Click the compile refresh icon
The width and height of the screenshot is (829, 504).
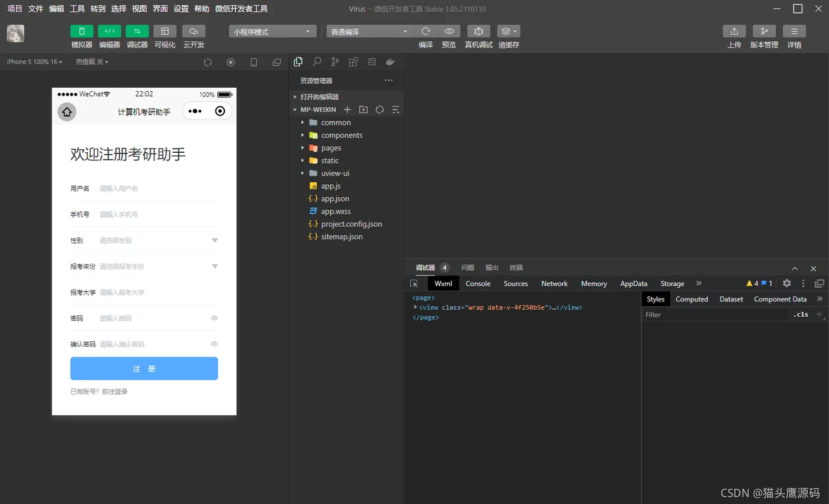tap(426, 31)
